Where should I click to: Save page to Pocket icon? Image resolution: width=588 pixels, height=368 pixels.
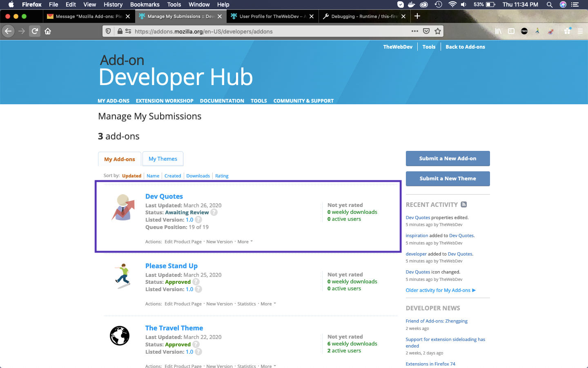pyautogui.click(x=426, y=31)
